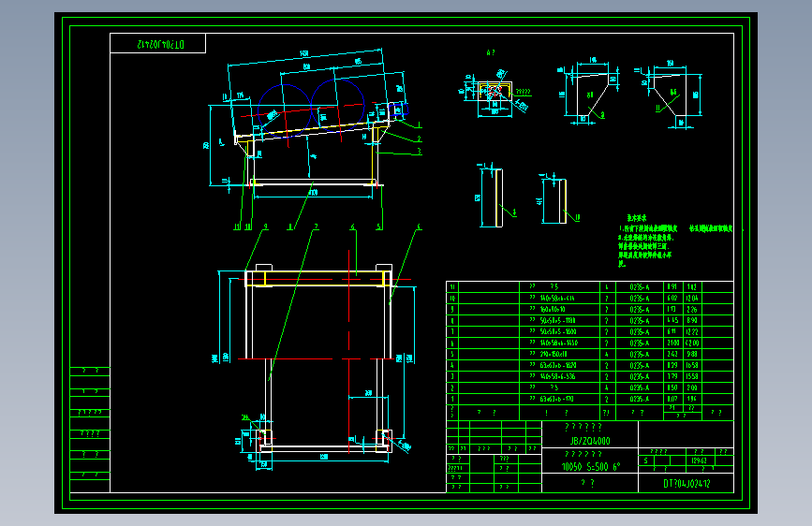Click the right blue roller circle in side view
The image size is (812, 526).
click(338, 106)
